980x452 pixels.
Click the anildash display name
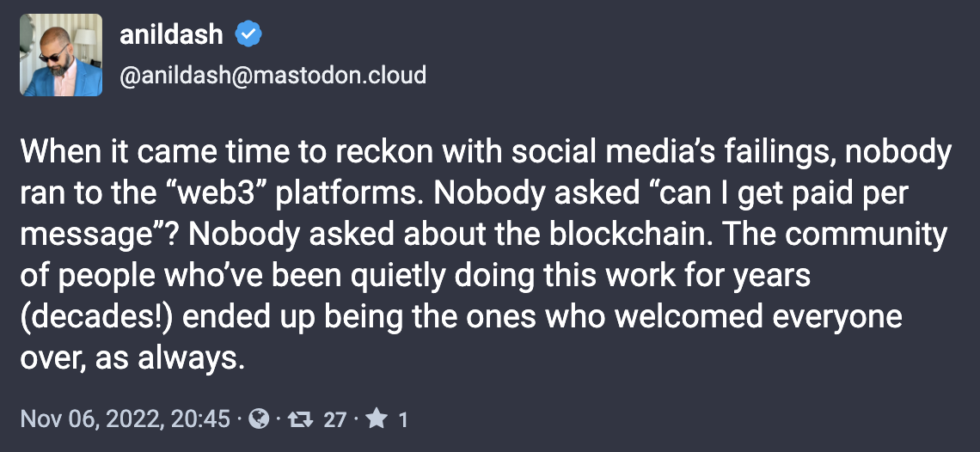click(171, 34)
